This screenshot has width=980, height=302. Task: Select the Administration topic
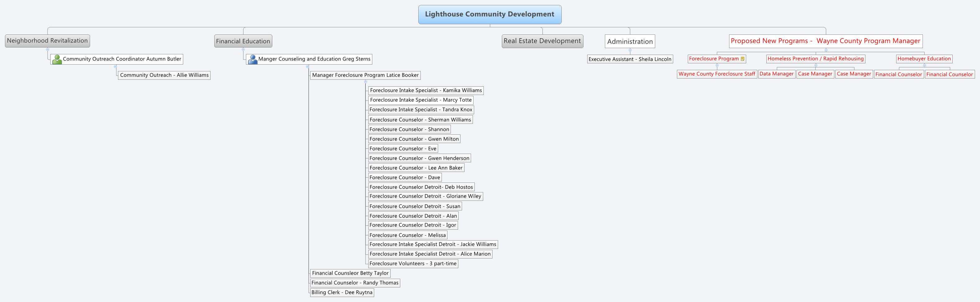tap(630, 42)
